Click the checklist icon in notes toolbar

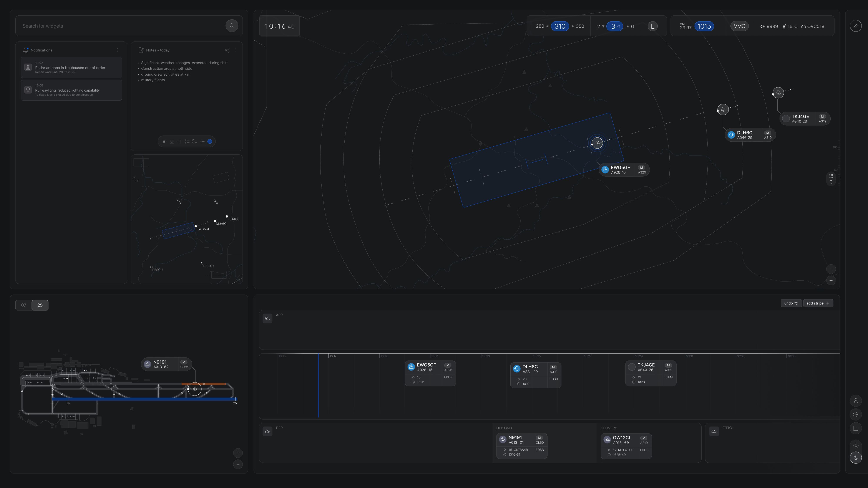coord(195,141)
